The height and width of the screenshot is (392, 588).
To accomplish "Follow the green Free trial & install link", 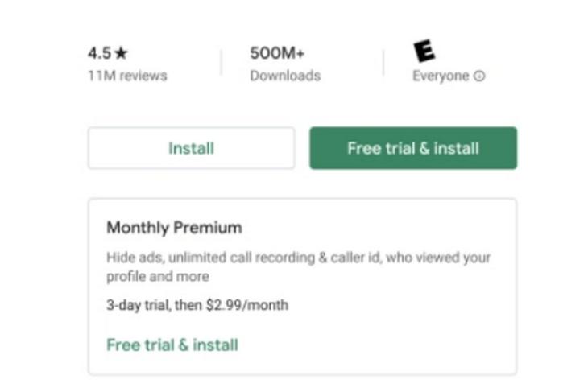I will click(172, 345).
